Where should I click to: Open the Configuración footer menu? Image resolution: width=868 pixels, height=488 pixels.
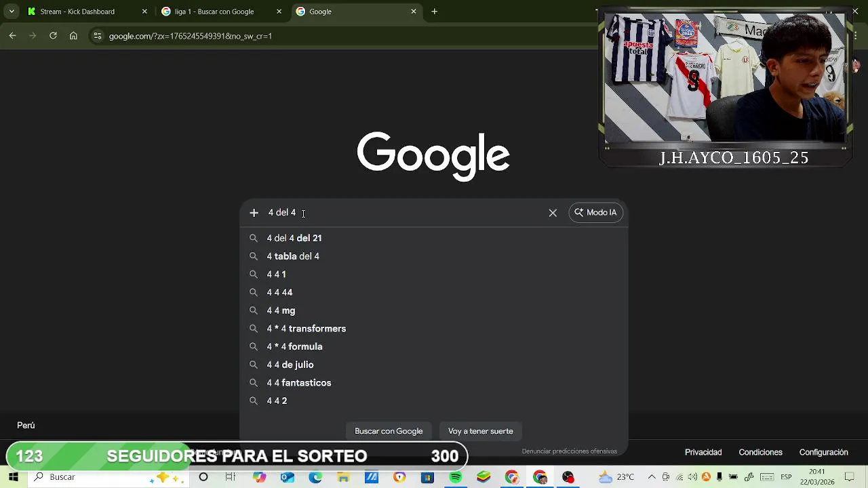point(823,452)
